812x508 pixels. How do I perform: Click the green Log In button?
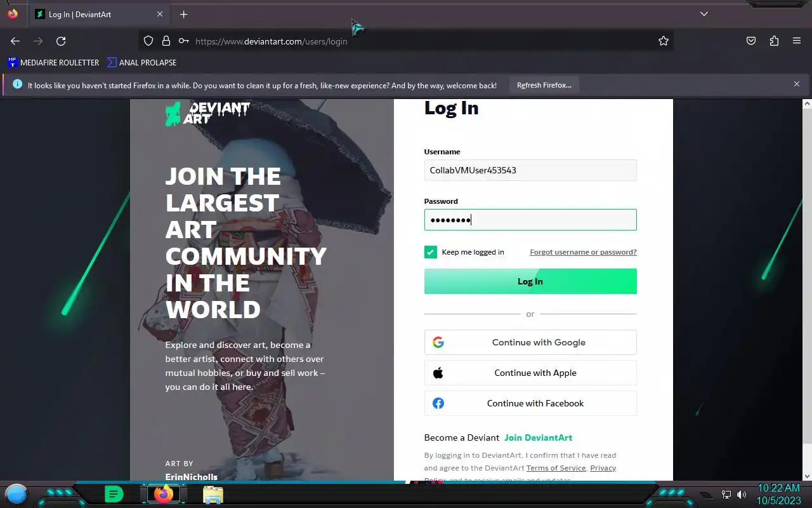click(530, 281)
